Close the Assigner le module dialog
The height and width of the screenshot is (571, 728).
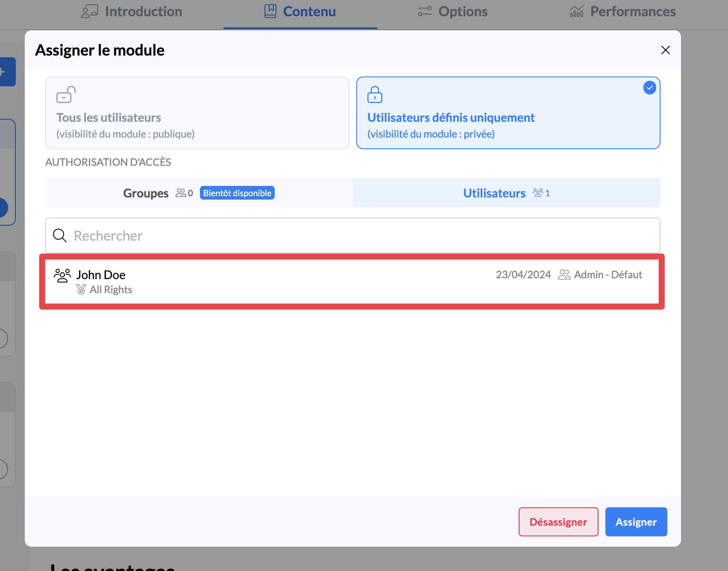(665, 50)
